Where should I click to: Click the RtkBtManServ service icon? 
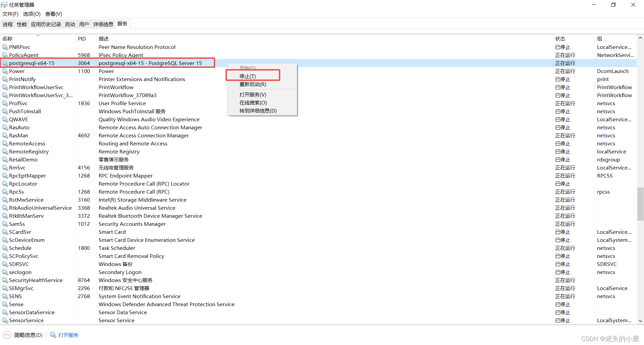click(5, 216)
